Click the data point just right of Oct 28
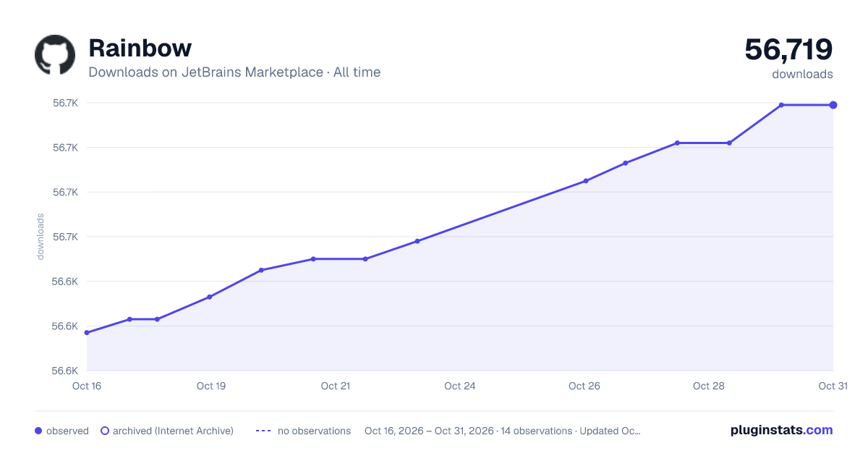The image size is (868, 456). [729, 143]
